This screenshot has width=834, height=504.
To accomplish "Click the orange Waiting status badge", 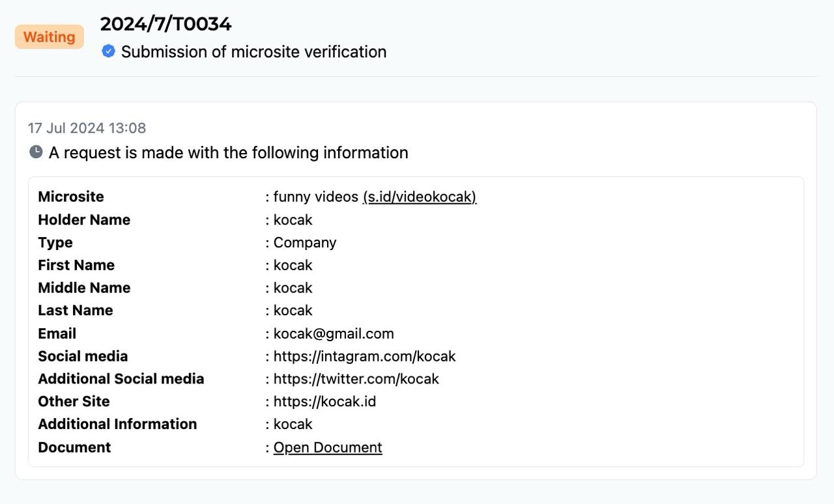I will click(50, 37).
